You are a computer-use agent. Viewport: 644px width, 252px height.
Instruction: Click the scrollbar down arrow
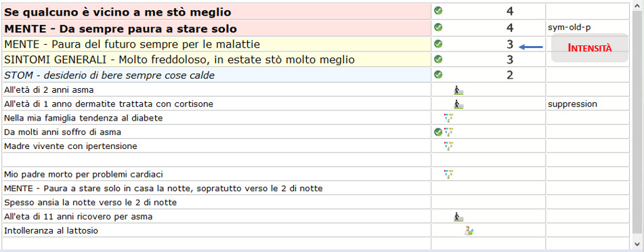coord(637,242)
